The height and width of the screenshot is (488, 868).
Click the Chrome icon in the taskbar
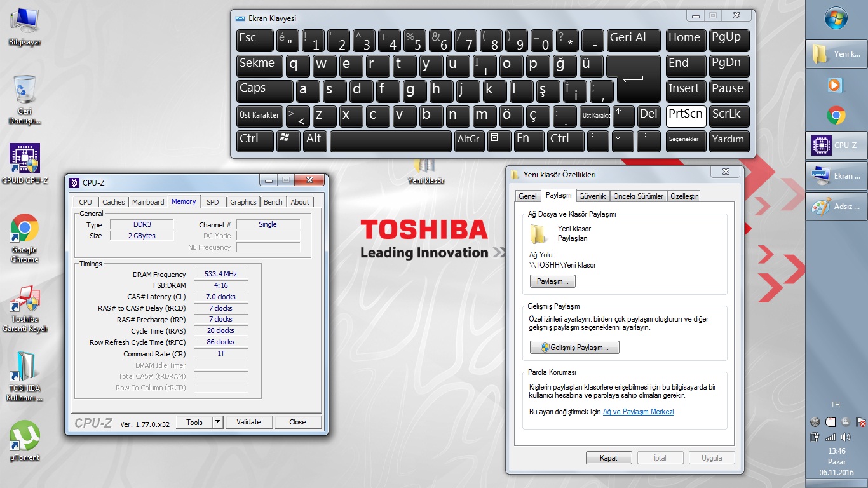(x=836, y=115)
